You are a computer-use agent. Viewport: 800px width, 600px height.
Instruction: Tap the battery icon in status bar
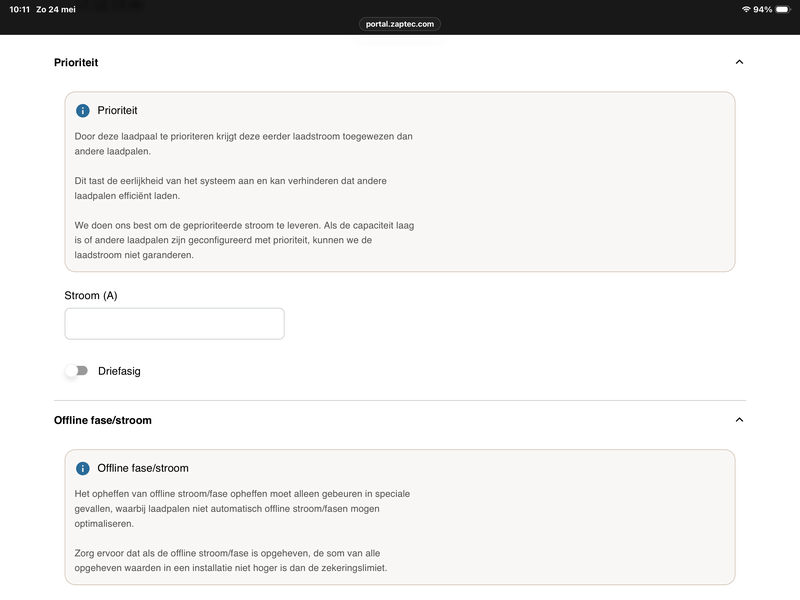tap(783, 10)
